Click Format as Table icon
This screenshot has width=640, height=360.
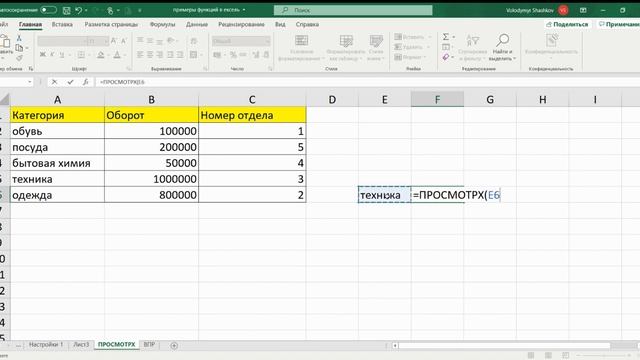coord(346,41)
